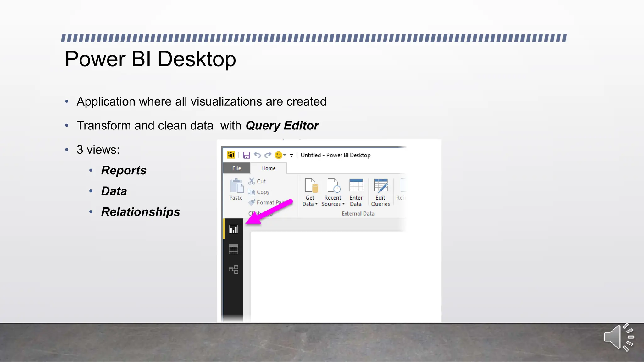644x362 pixels.
Task: Click the 3 views: bullet text
Action: click(98, 150)
